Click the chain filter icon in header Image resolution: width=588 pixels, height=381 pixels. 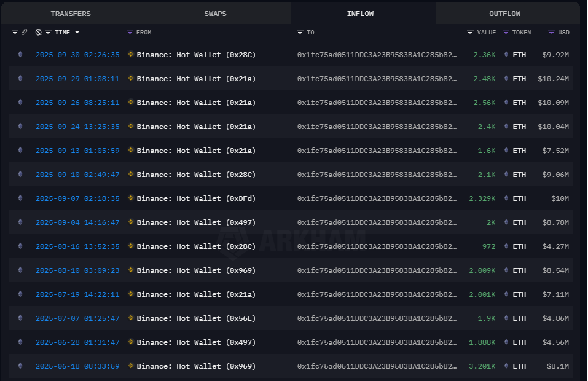[x=15, y=33]
